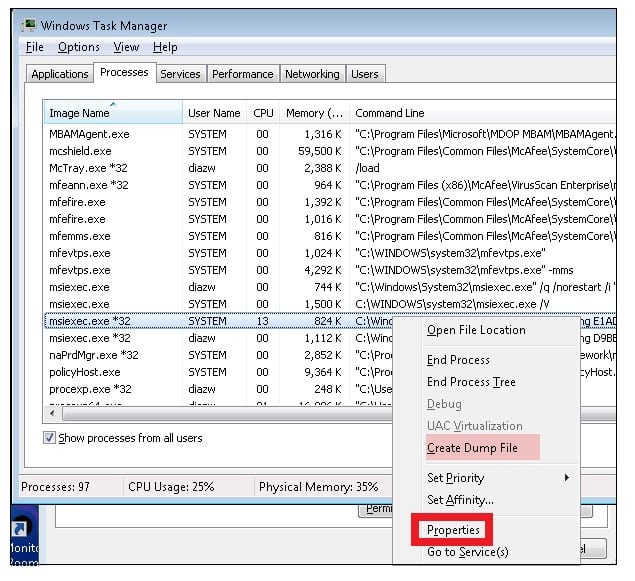Select the McTray.exe *32 process row

point(330,168)
